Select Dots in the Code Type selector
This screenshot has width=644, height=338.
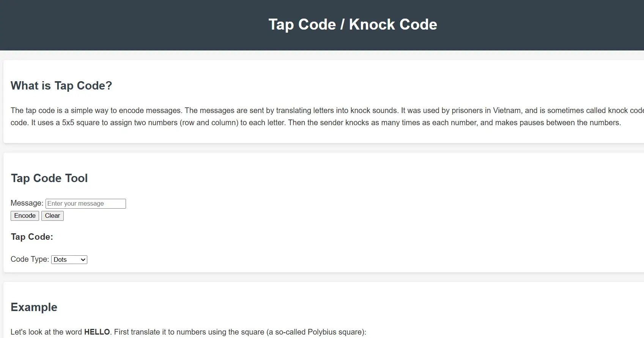click(69, 259)
